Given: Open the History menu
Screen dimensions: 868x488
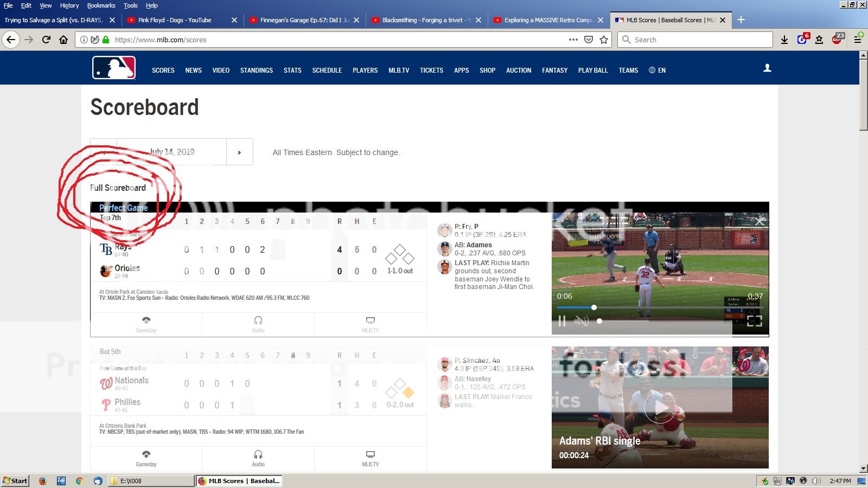Looking at the screenshot, I should click(x=69, y=5).
